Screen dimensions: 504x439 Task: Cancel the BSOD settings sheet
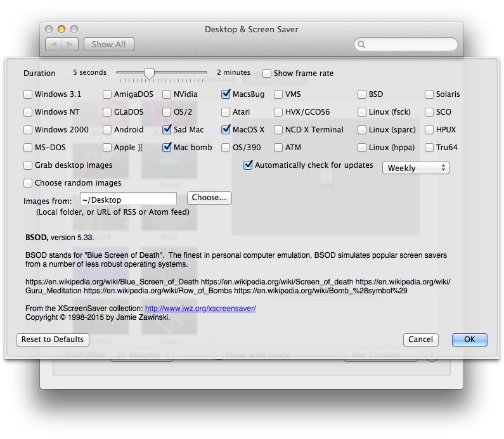[421, 340]
